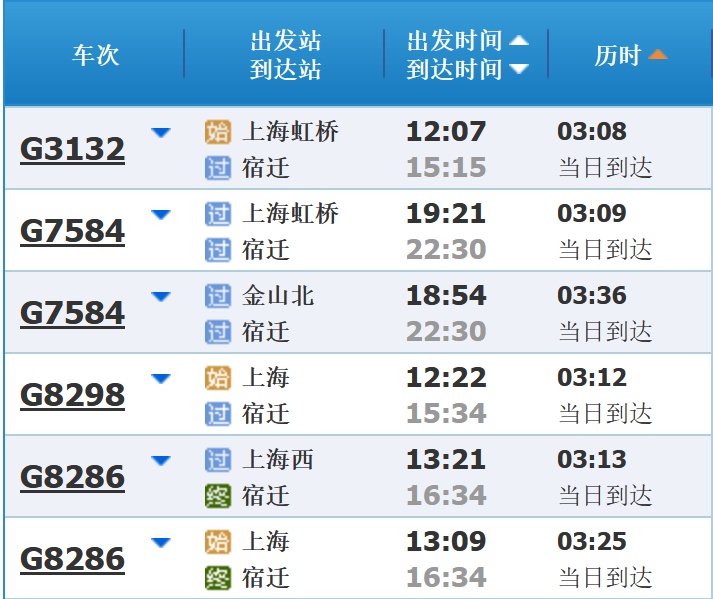The height and width of the screenshot is (599, 713).
Task: Expand the G8298 train stops dropdown arrow
Action: (x=160, y=378)
